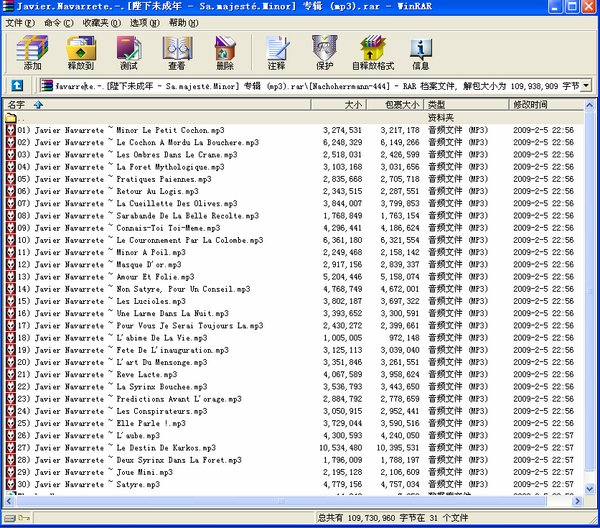Screen dimensions: 600x528
Task: Click the horizontal scrollbar right arrow
Action: [578, 501]
